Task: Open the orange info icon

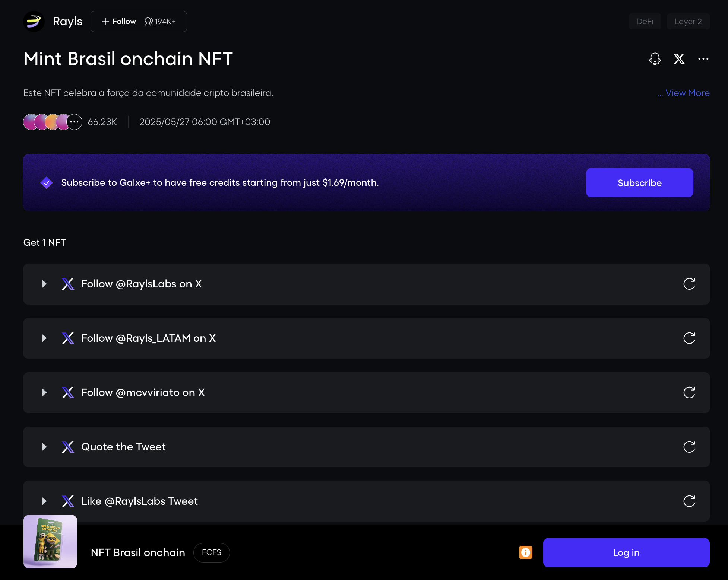Action: point(525,553)
